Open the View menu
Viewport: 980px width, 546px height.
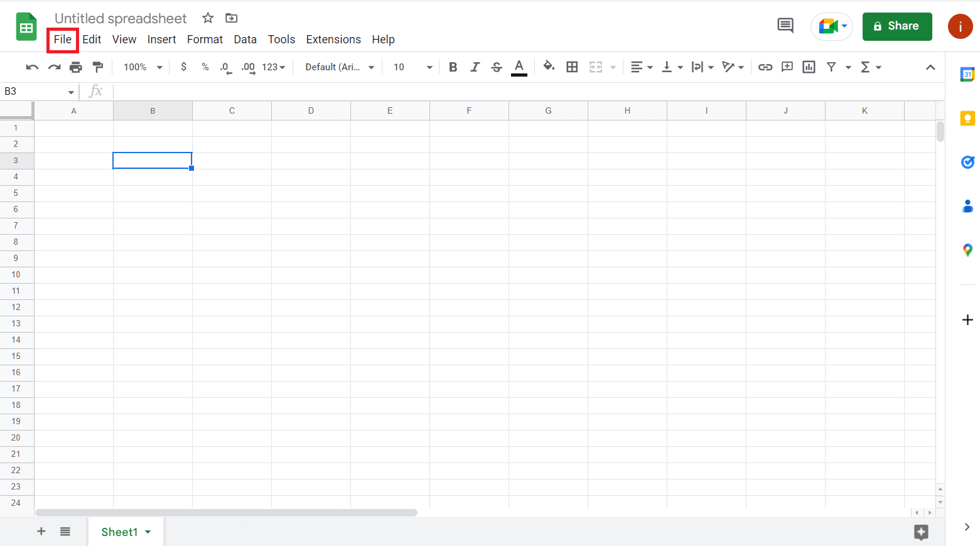(124, 40)
